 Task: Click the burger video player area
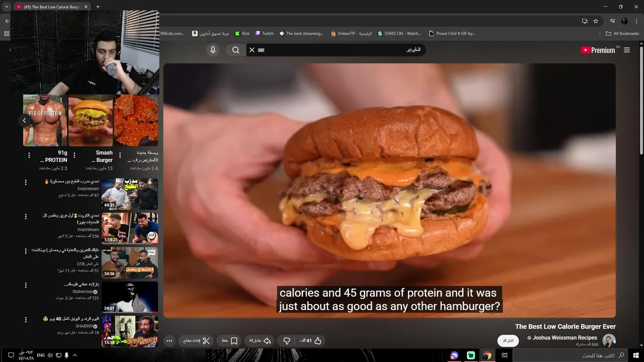(389, 191)
